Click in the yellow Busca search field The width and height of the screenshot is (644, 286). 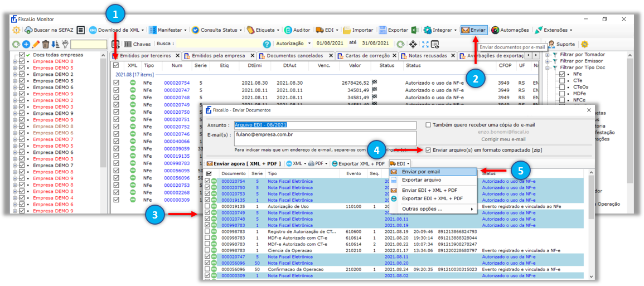[218, 43]
